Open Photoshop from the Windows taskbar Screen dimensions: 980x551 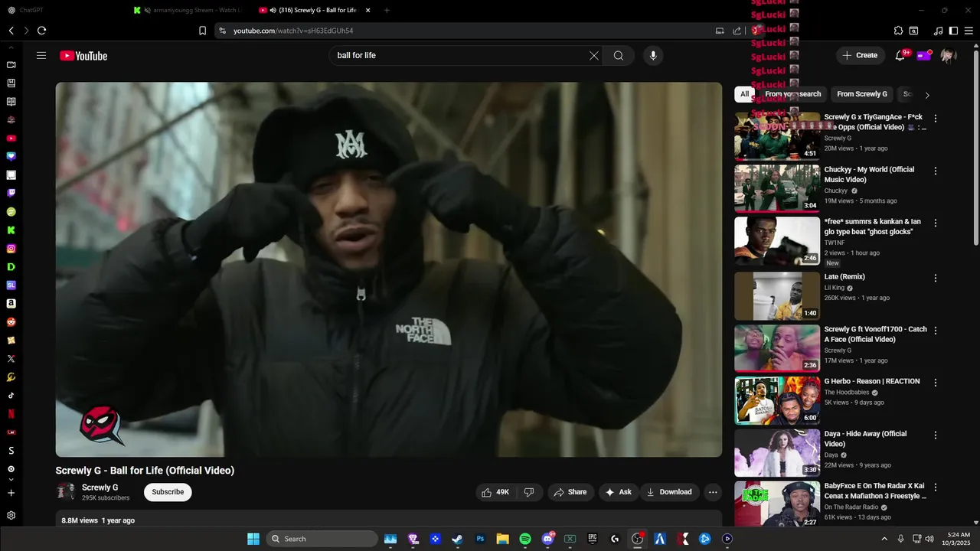(x=480, y=539)
